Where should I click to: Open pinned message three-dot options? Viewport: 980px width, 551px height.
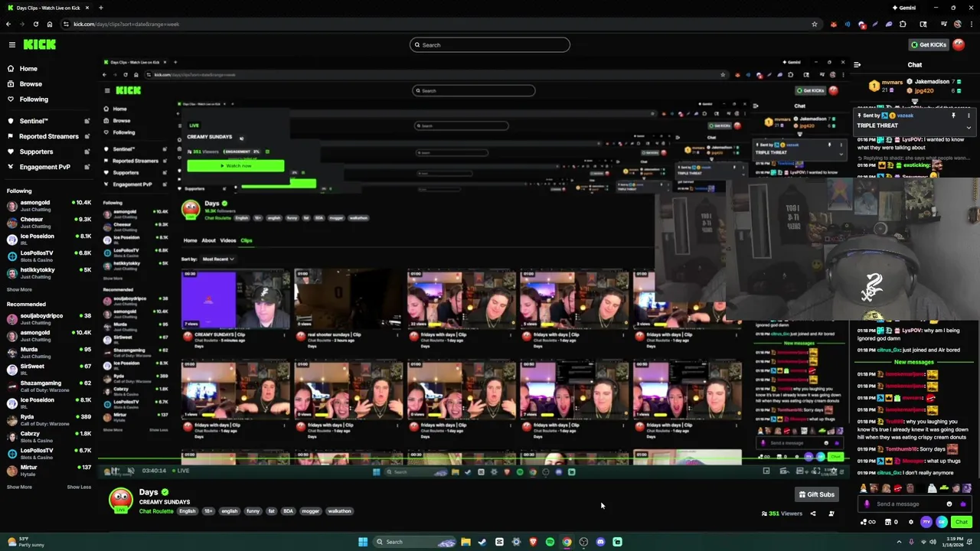tap(969, 116)
